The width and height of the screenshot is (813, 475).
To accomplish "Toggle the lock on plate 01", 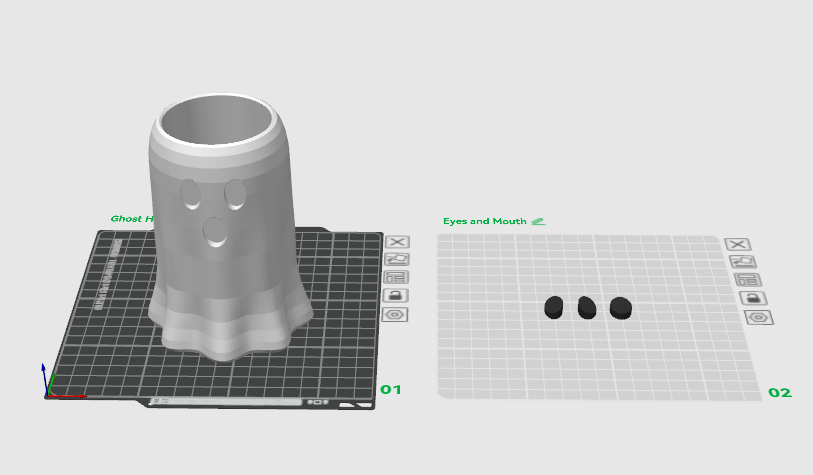I will pos(396,296).
